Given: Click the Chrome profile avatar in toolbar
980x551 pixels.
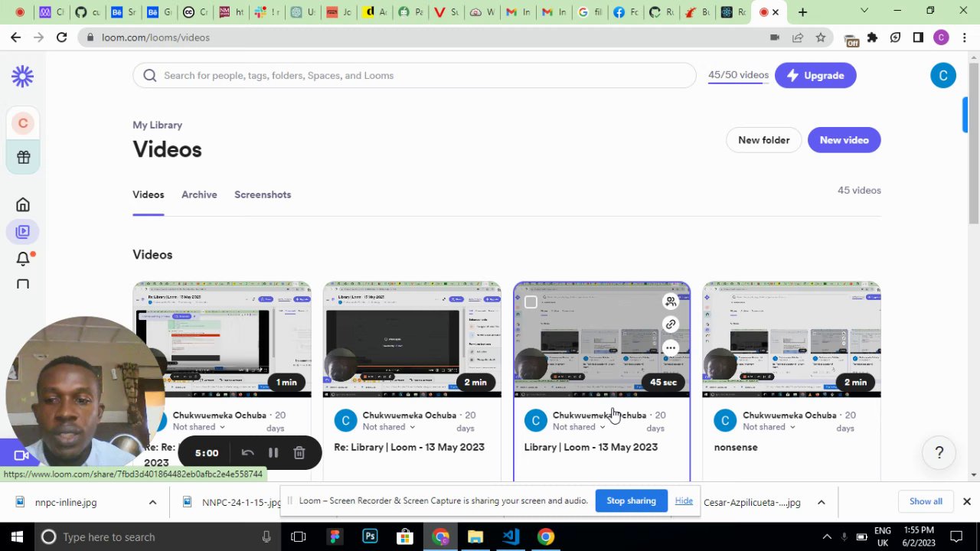Looking at the screenshot, I should tap(942, 37).
